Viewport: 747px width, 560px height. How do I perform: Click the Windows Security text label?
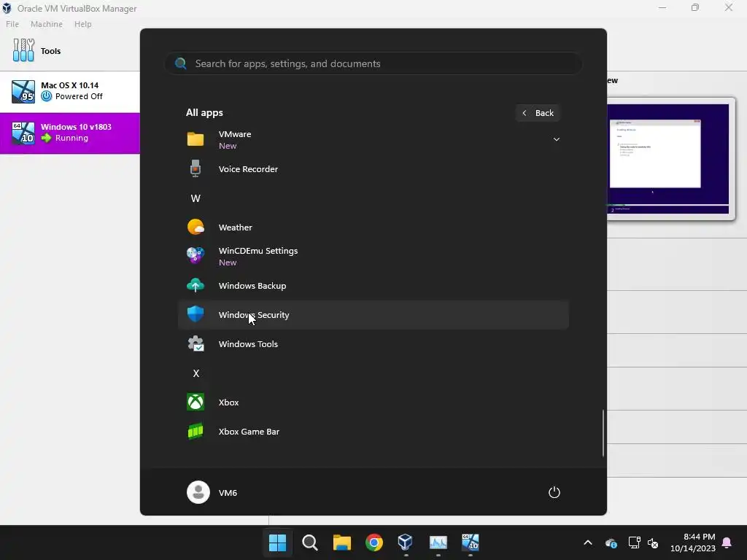click(254, 315)
